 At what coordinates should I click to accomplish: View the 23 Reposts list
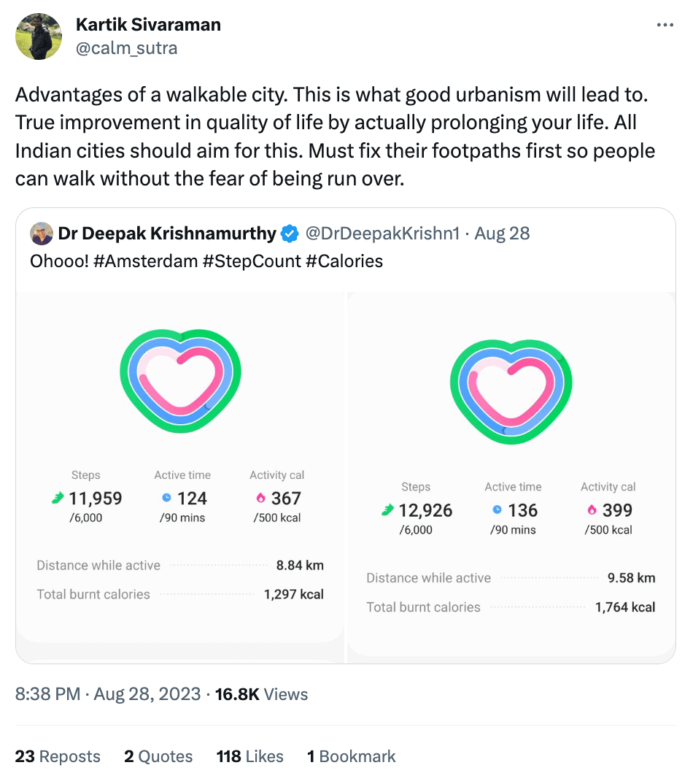58,756
